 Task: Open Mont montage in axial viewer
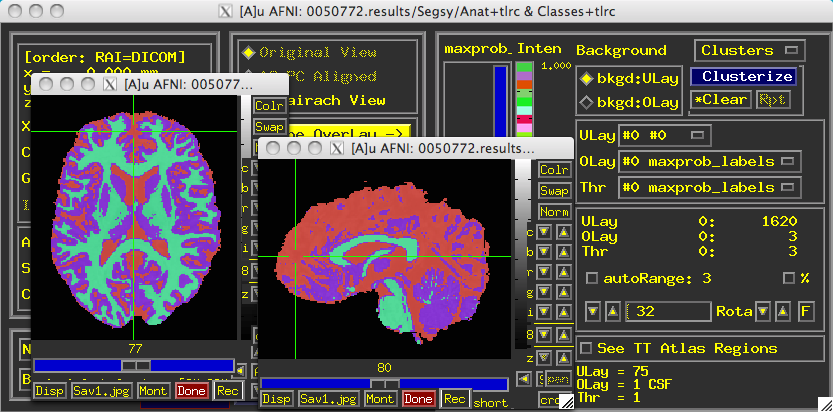click(154, 391)
